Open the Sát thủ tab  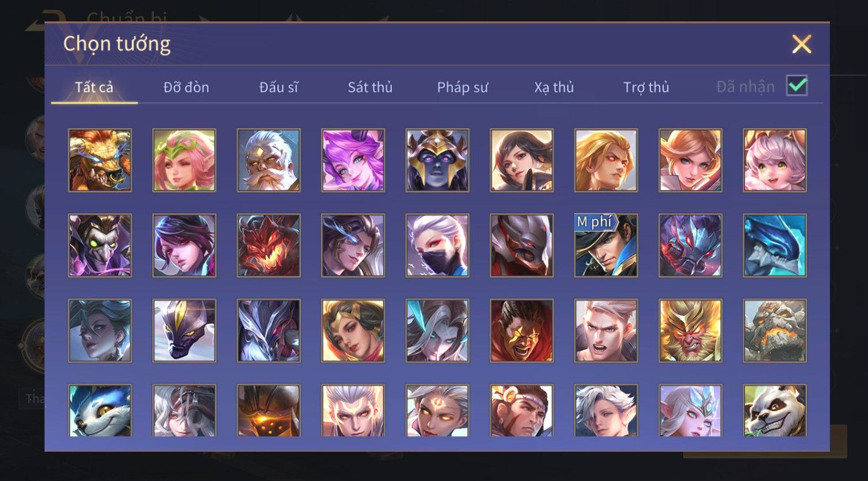[370, 88]
